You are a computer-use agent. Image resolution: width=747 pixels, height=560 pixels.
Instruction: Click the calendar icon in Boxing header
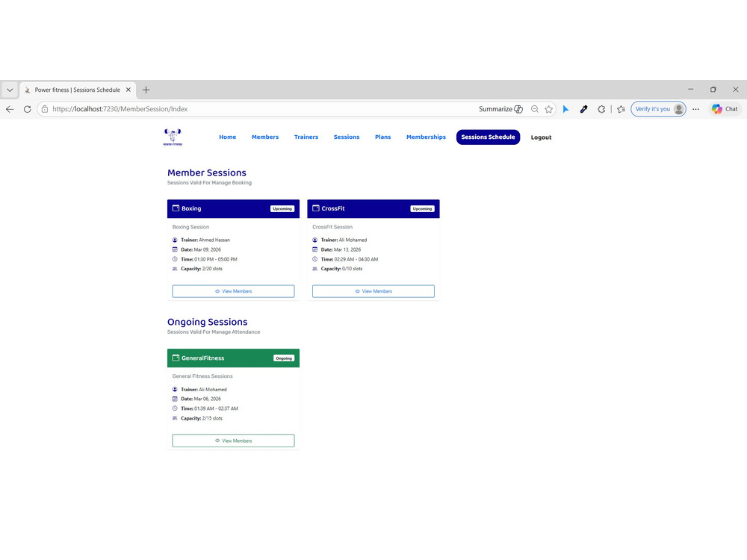tap(176, 208)
